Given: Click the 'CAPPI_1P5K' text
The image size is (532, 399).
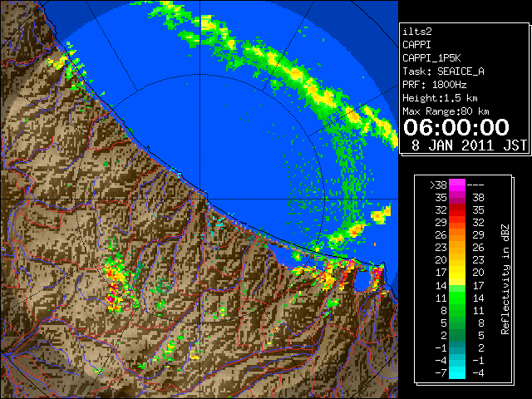Looking at the screenshot, I should click(431, 58).
